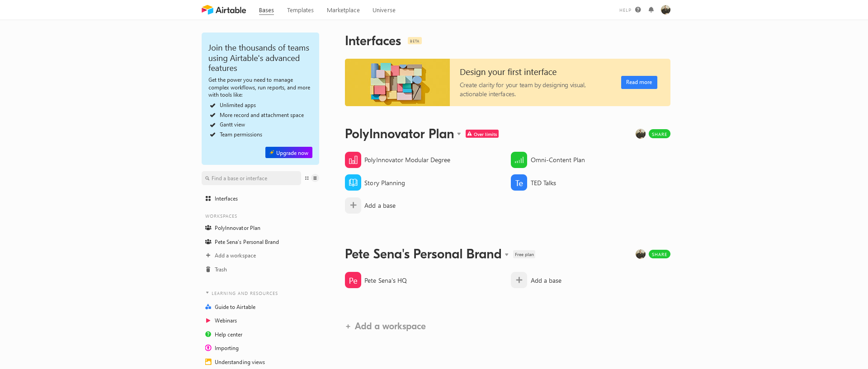Open the Trash in sidebar
Image resolution: width=868 pixels, height=369 pixels.
pos(221,270)
